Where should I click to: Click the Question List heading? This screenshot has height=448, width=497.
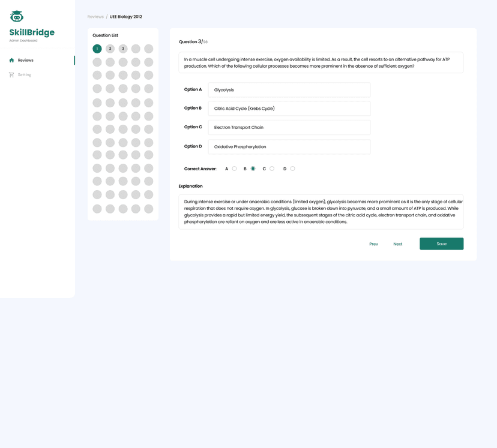[x=105, y=35]
